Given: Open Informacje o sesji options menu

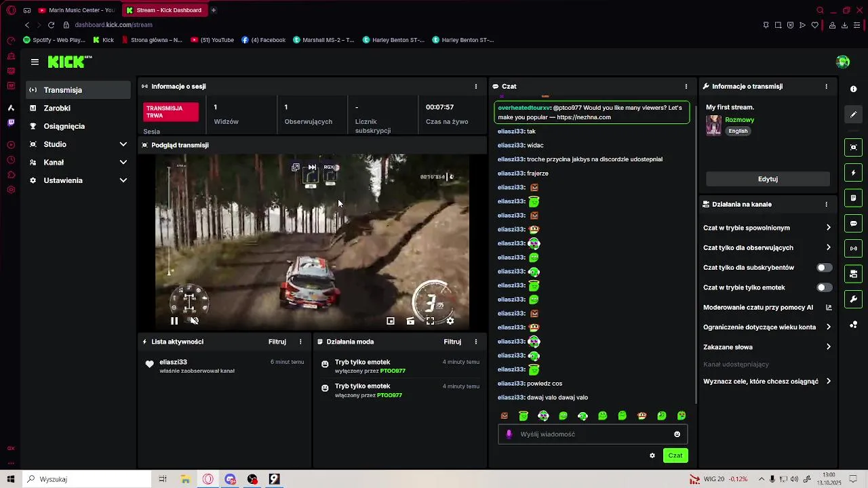Looking at the screenshot, I should click(476, 87).
